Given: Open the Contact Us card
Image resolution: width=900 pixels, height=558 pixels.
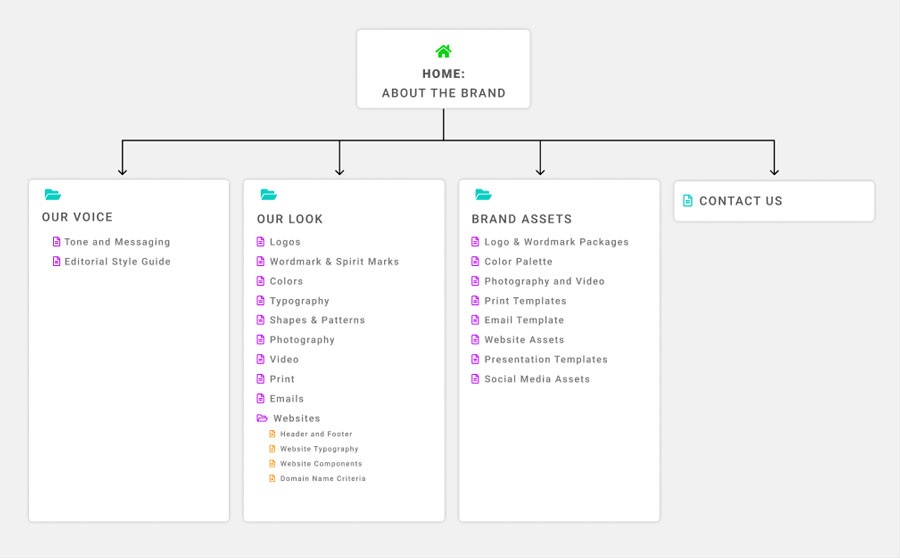Looking at the screenshot, I should [774, 201].
